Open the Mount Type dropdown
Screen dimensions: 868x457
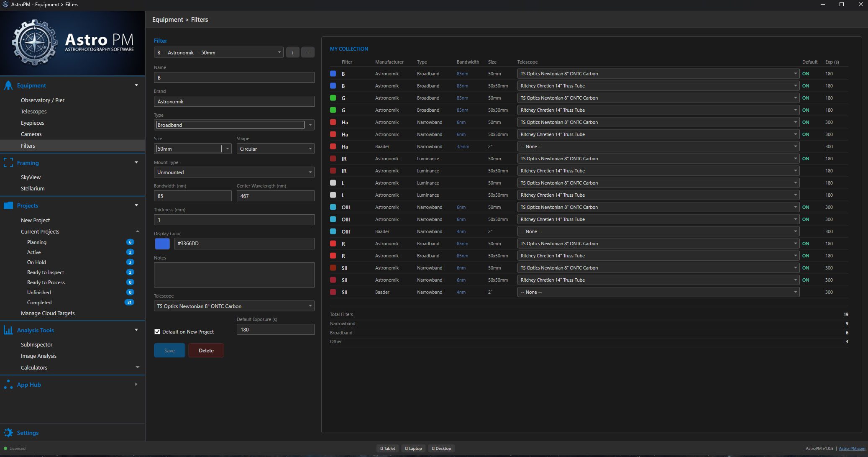[x=234, y=172]
